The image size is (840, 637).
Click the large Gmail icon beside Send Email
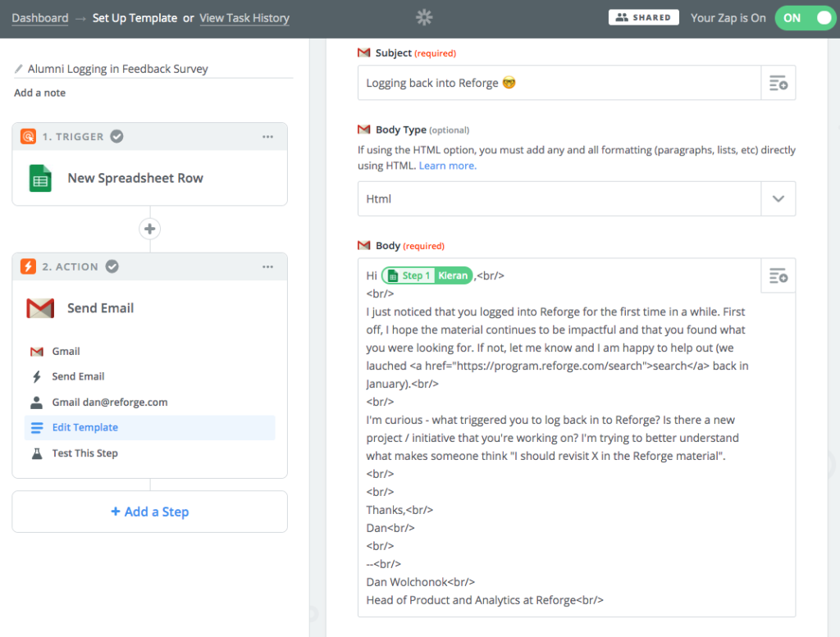(40, 308)
